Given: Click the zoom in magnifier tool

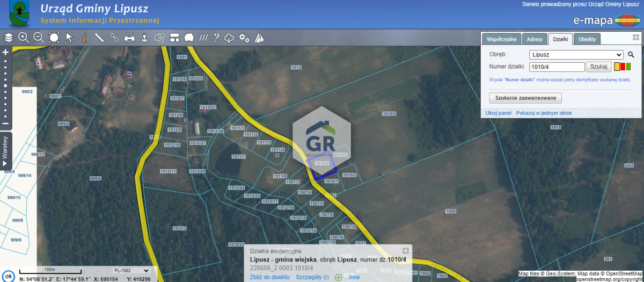Looking at the screenshot, I should pos(23,38).
